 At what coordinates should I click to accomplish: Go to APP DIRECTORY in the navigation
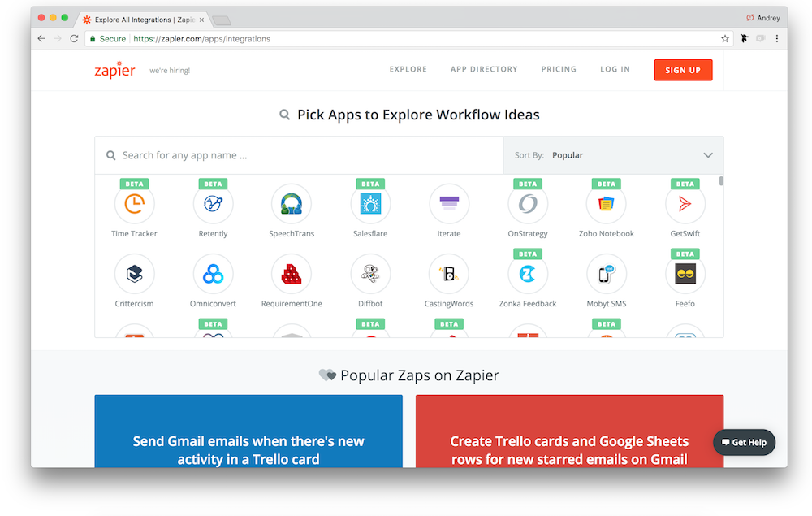coord(484,69)
